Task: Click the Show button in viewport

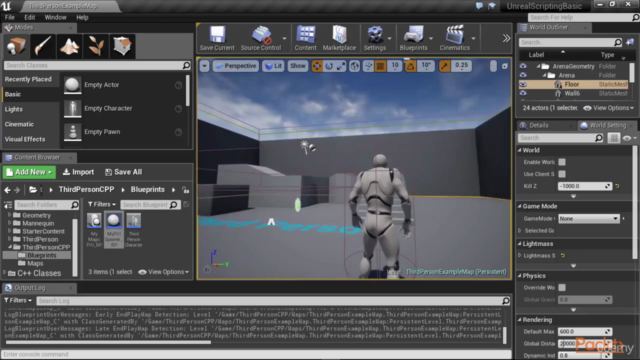Action: [x=298, y=66]
